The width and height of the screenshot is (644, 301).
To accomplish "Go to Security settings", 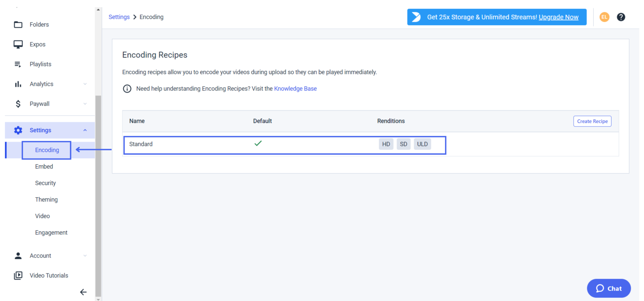I will click(45, 183).
